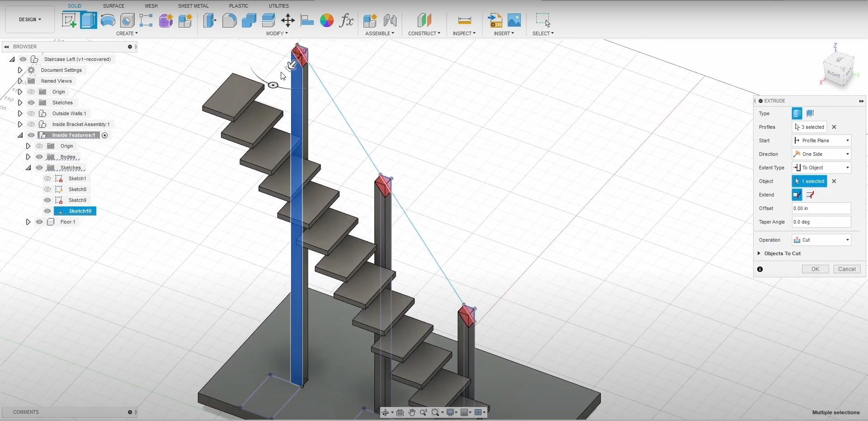Switch to the SHEET METAL tab
The width and height of the screenshot is (868, 421).
coord(193,6)
